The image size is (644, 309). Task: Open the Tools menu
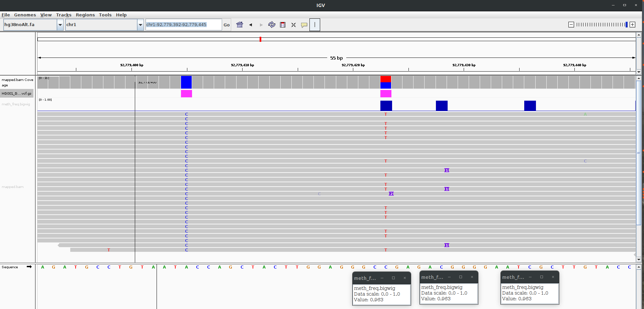coord(105,15)
